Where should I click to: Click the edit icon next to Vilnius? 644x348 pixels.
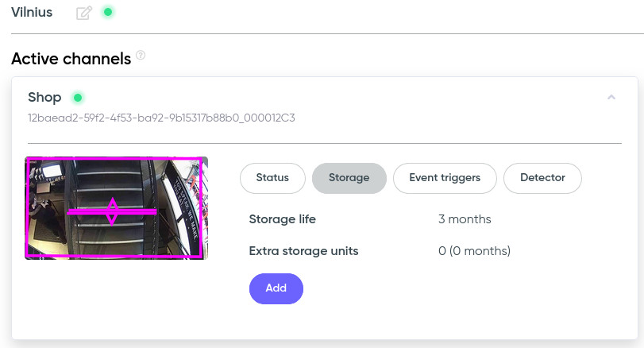tap(83, 13)
